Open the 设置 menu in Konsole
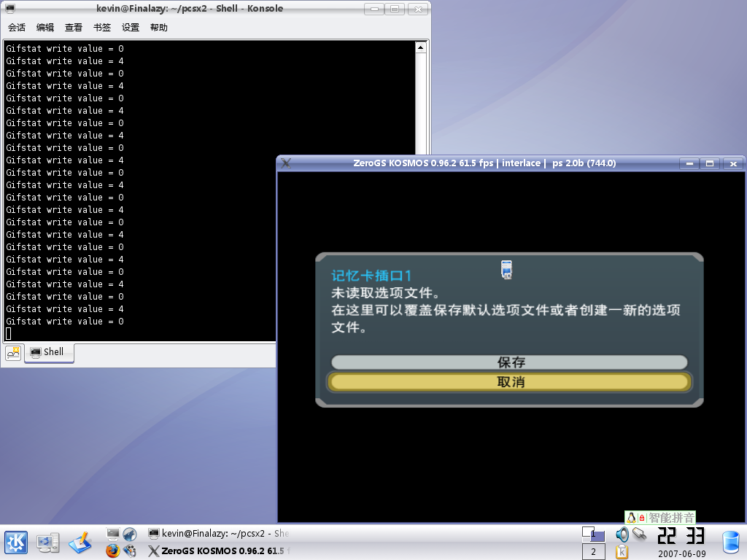 [131, 28]
